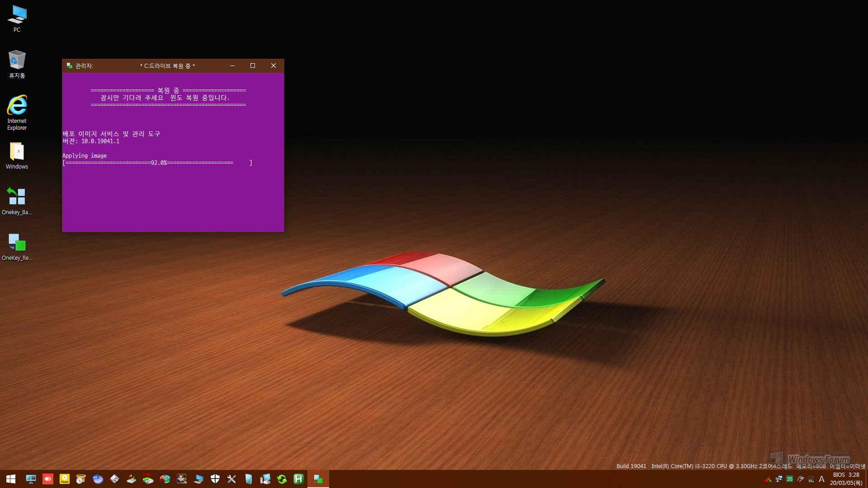Viewport: 868px width, 488px height.
Task: Open the blue laptop taskbar icon
Action: pyautogui.click(x=198, y=479)
